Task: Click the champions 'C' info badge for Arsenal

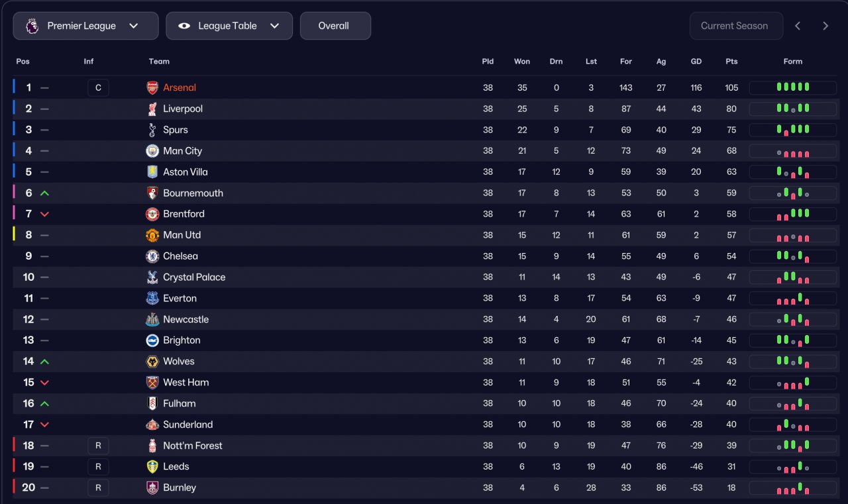Action: point(98,87)
